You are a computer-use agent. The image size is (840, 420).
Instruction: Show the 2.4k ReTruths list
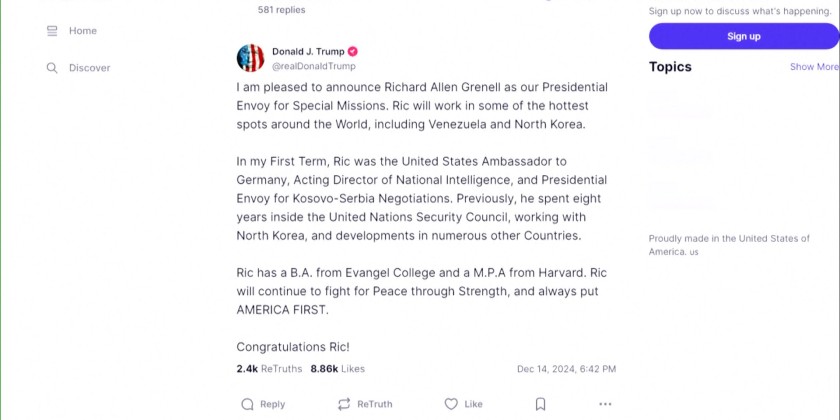269,369
